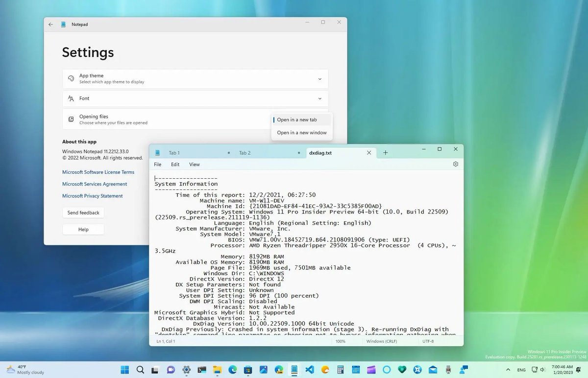Open the Microsoft Privacy Statement link
Image resolution: width=588 pixels, height=378 pixels.
[92, 195]
